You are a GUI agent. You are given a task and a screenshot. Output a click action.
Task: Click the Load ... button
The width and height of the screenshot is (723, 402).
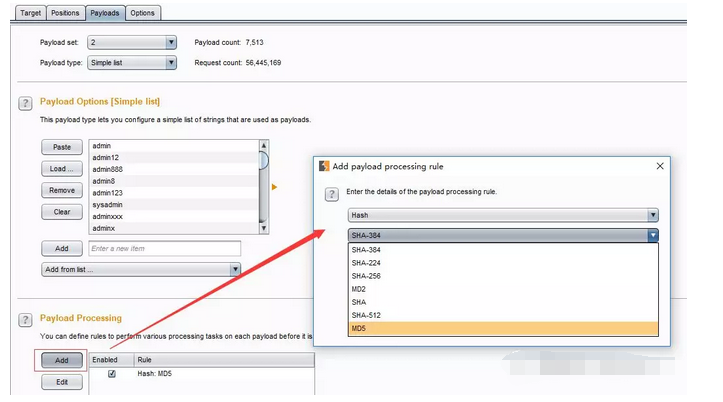(x=62, y=169)
